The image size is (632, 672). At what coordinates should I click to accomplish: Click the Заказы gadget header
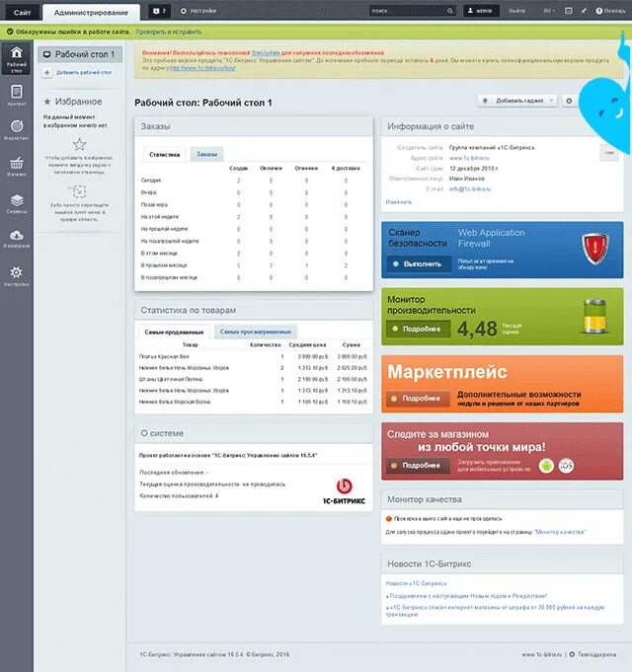click(254, 126)
